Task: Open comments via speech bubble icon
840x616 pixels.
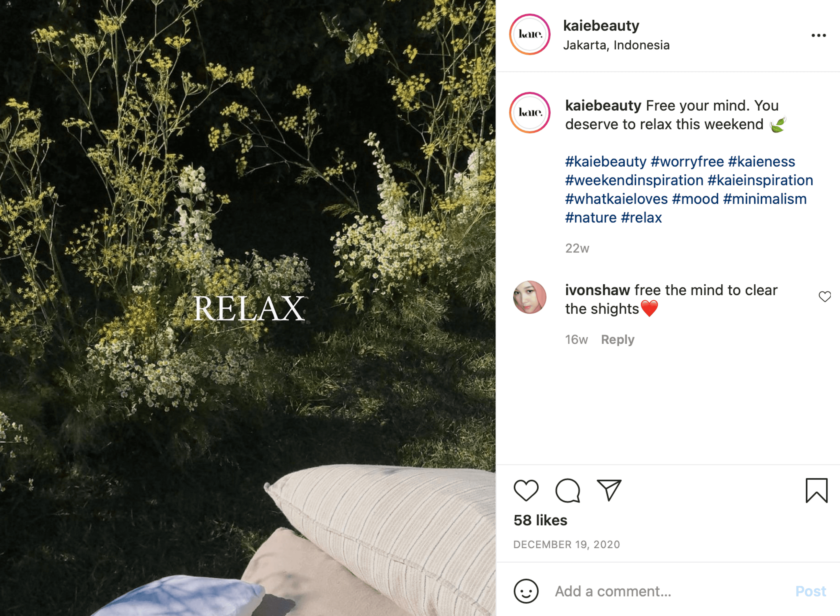Action: click(568, 491)
